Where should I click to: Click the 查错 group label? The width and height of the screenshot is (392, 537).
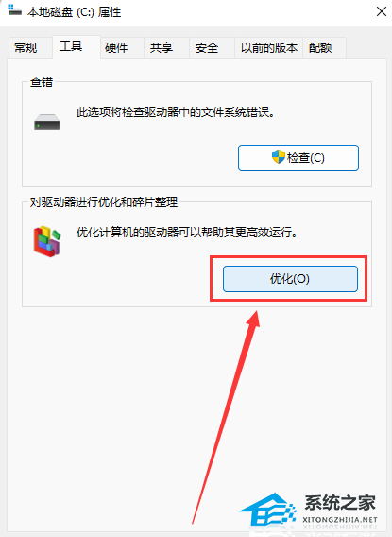tap(42, 82)
